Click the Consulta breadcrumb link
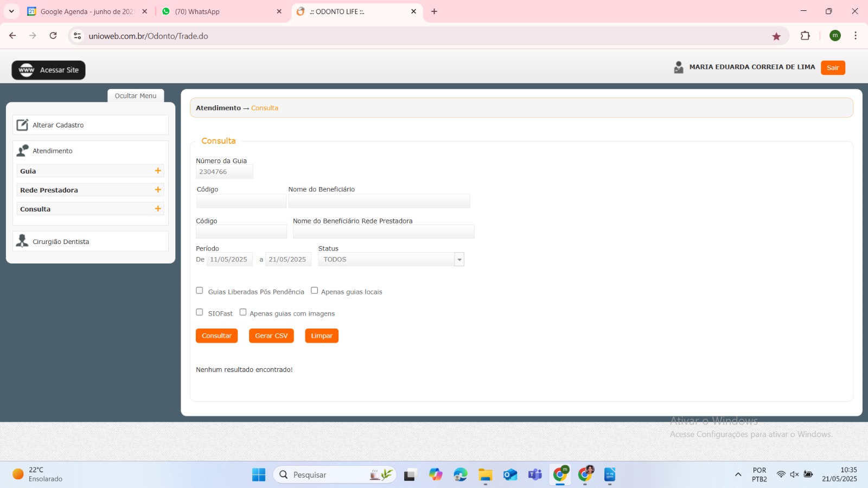The image size is (868, 488). [x=265, y=108]
